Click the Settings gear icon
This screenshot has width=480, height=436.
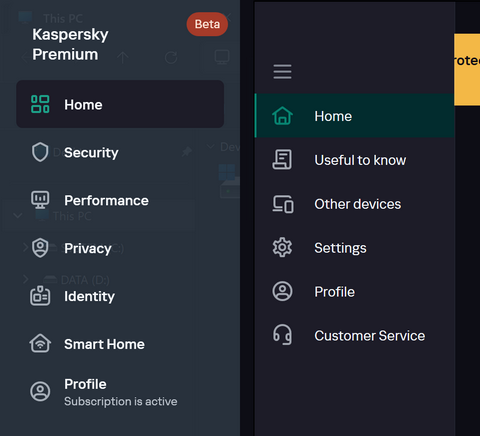pos(282,247)
